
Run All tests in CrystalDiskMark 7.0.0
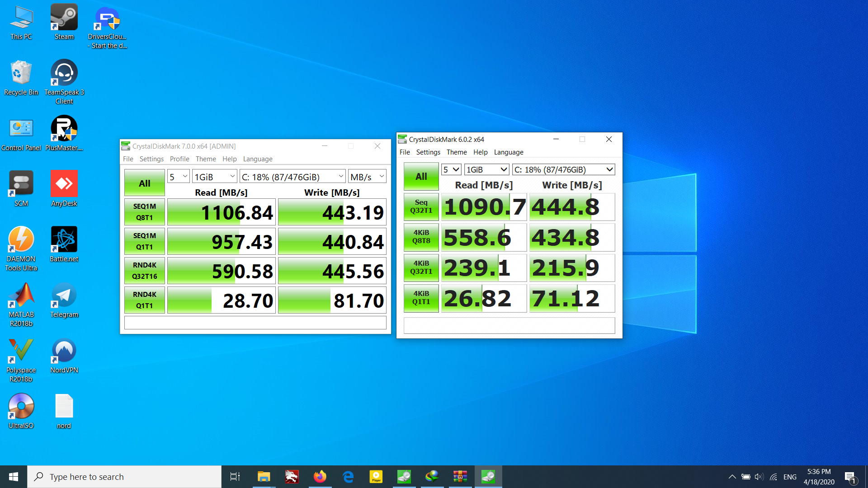pyautogui.click(x=145, y=183)
